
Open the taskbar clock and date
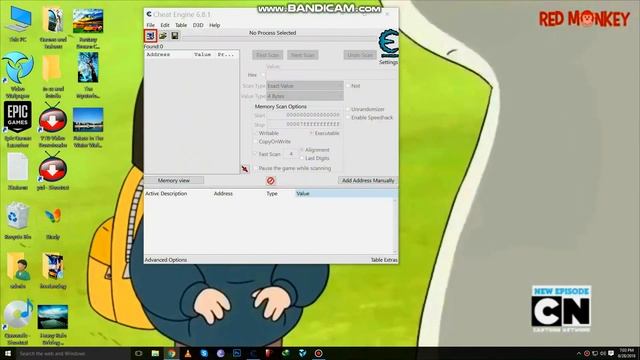[627, 353]
